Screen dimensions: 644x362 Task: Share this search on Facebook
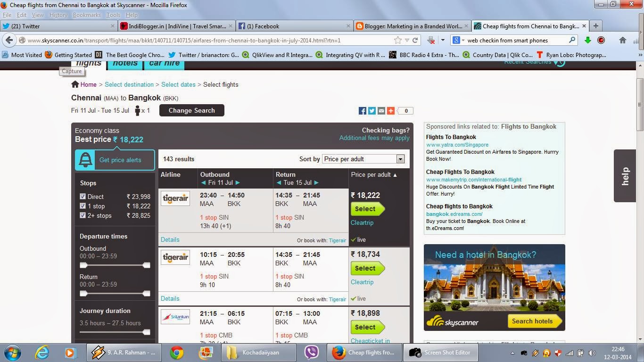(363, 111)
